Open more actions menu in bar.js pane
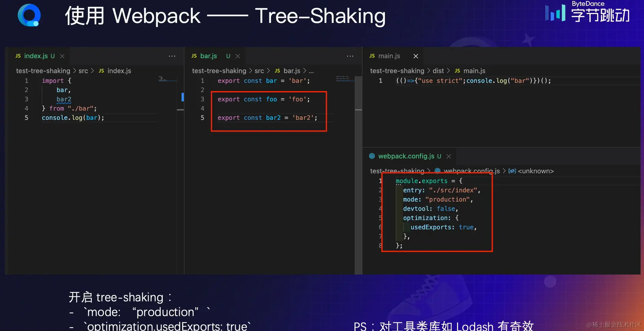 coord(350,56)
